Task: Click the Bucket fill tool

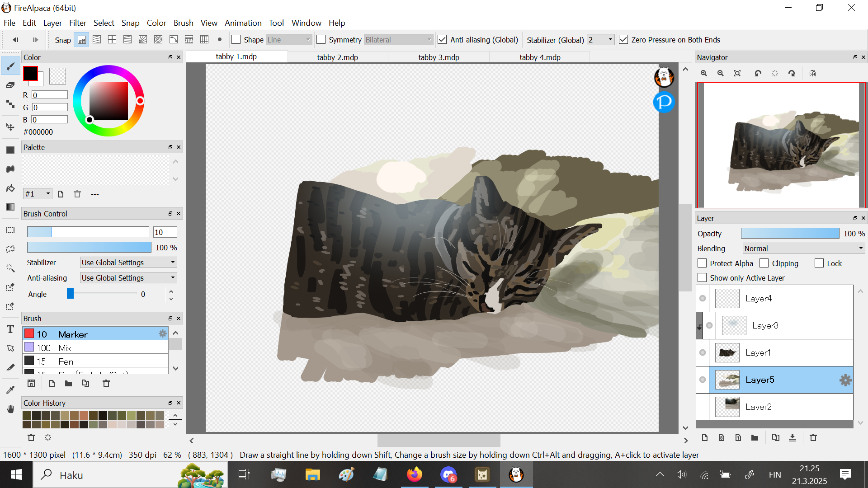Action: [x=10, y=188]
